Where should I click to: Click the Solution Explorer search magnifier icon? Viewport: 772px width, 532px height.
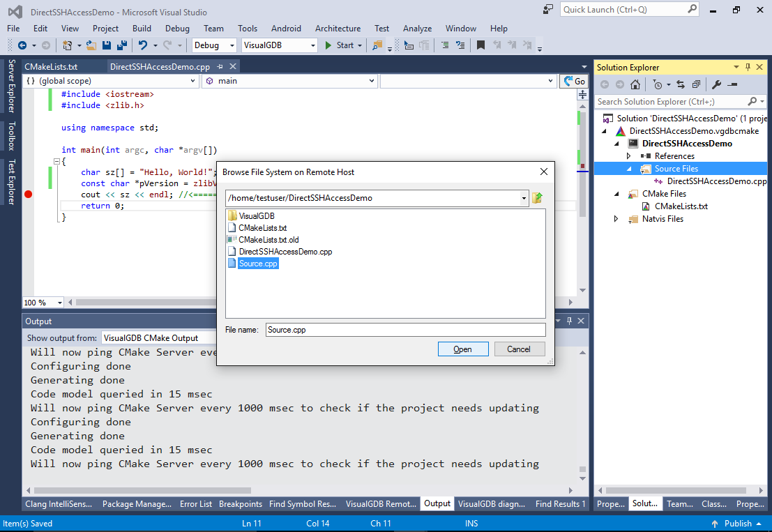tap(752, 101)
